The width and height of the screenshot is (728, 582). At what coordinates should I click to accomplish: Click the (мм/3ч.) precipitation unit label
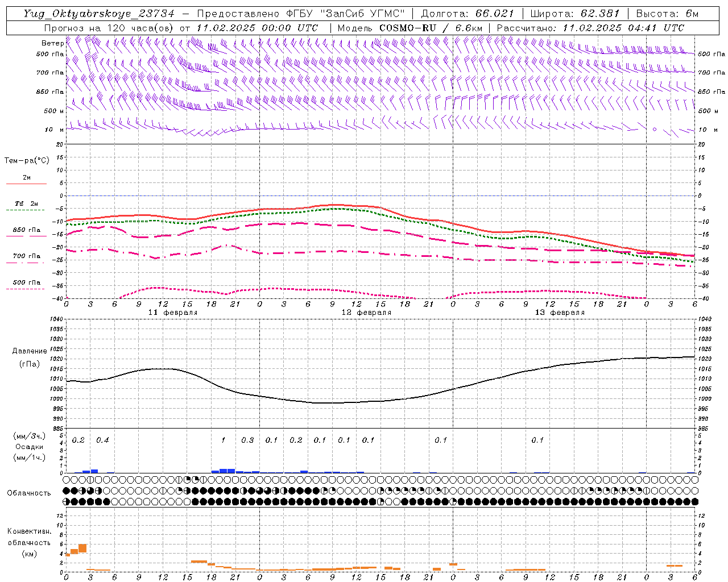pyautogui.click(x=30, y=436)
